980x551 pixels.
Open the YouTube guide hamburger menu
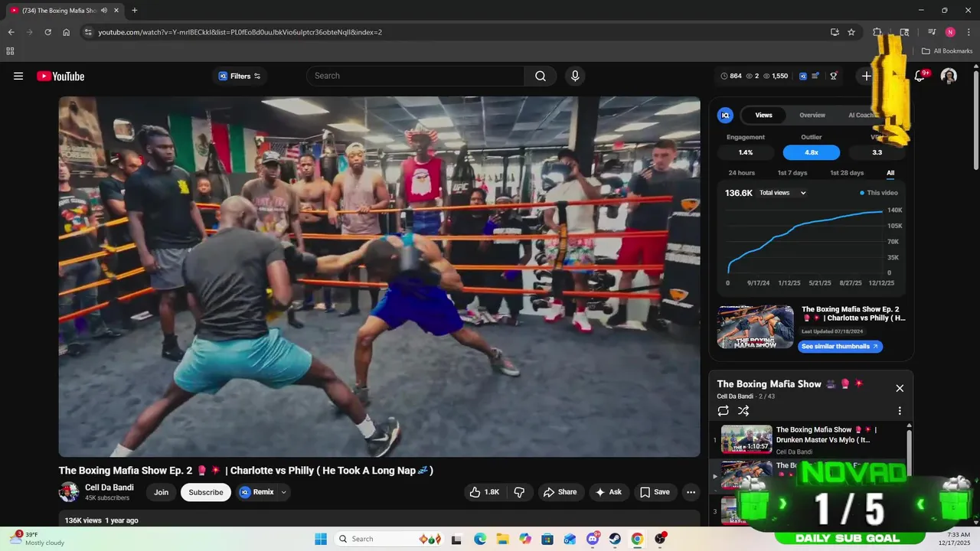point(18,76)
